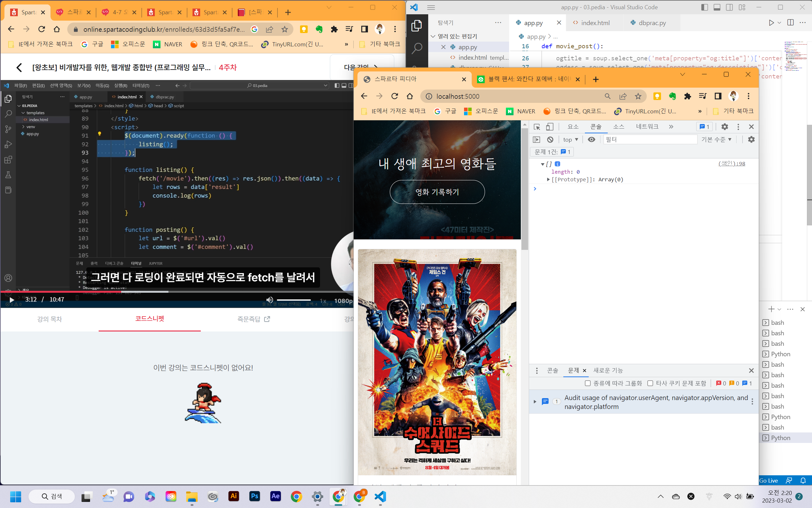Image resolution: width=812 pixels, height=508 pixels.
Task: Open the top context dropdown in console
Action: (570, 139)
